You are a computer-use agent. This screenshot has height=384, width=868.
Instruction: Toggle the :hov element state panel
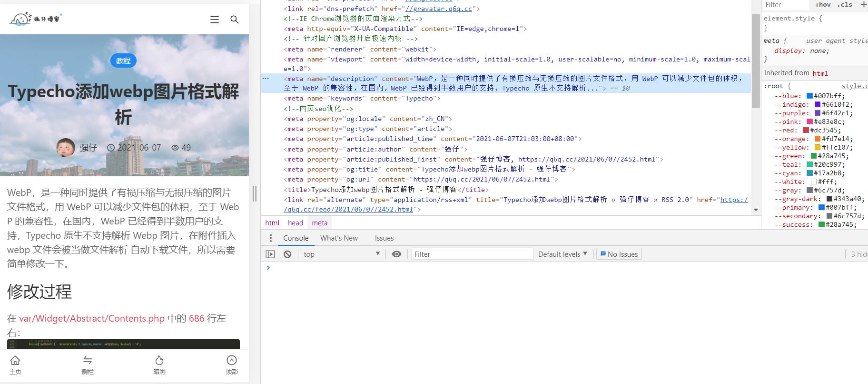click(x=823, y=5)
